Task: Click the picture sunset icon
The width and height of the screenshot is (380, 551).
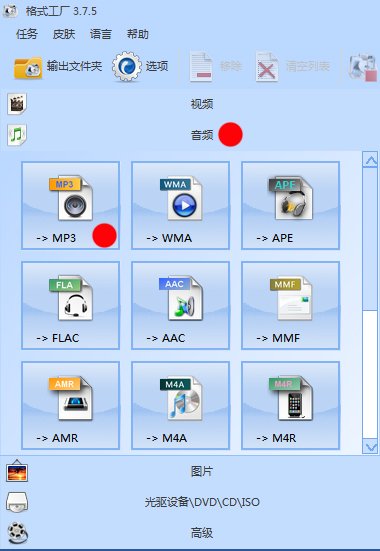Action: point(17,471)
